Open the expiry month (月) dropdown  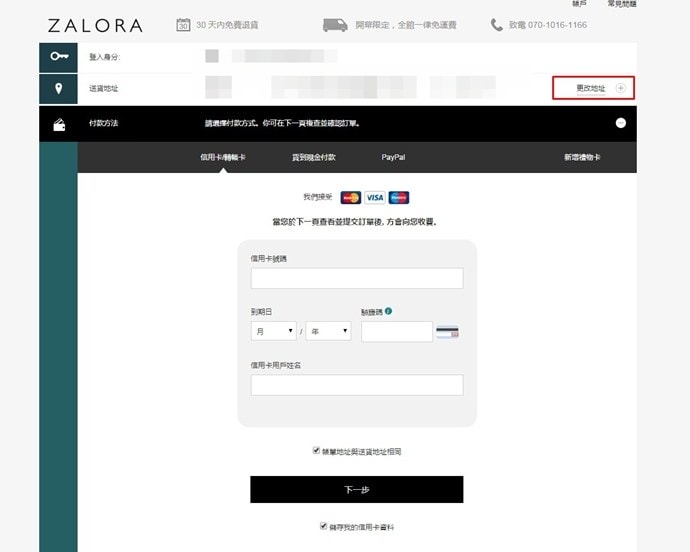(x=274, y=331)
